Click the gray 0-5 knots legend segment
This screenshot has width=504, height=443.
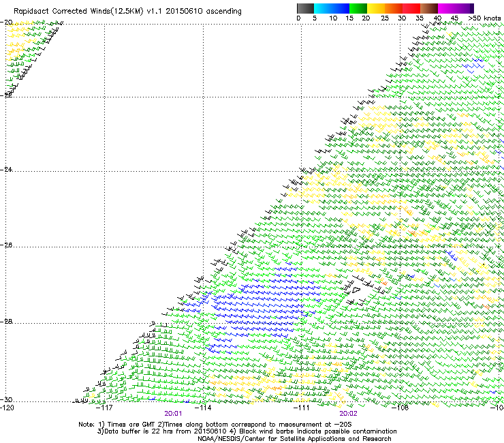(305, 8)
